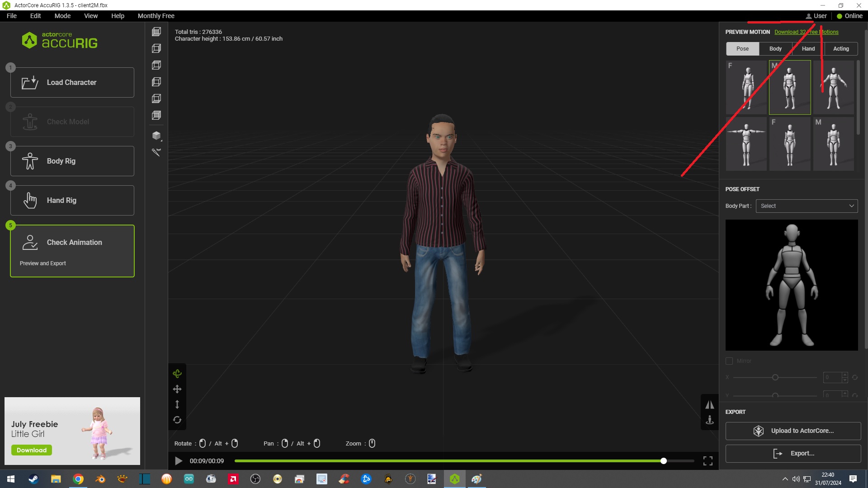Screen dimensions: 868x488
Task: Click the X offset value field
Action: [x=832, y=377]
